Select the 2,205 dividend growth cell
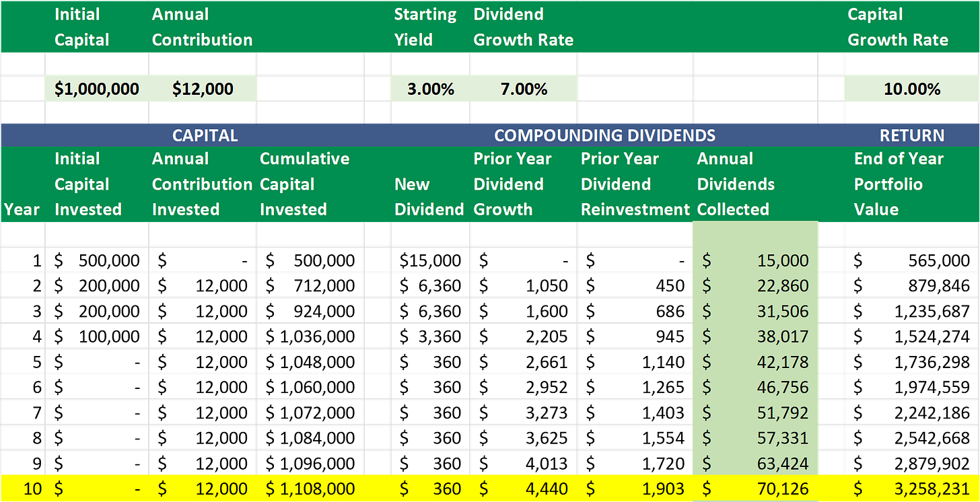Viewport: 980px width, 502px height. coord(523,336)
